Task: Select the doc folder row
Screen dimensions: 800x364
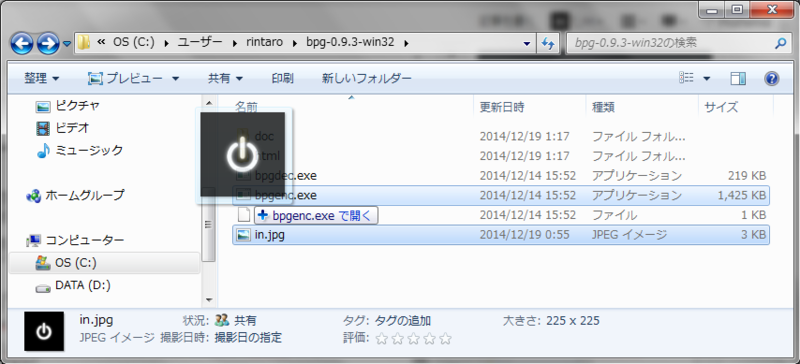Action: click(x=501, y=136)
